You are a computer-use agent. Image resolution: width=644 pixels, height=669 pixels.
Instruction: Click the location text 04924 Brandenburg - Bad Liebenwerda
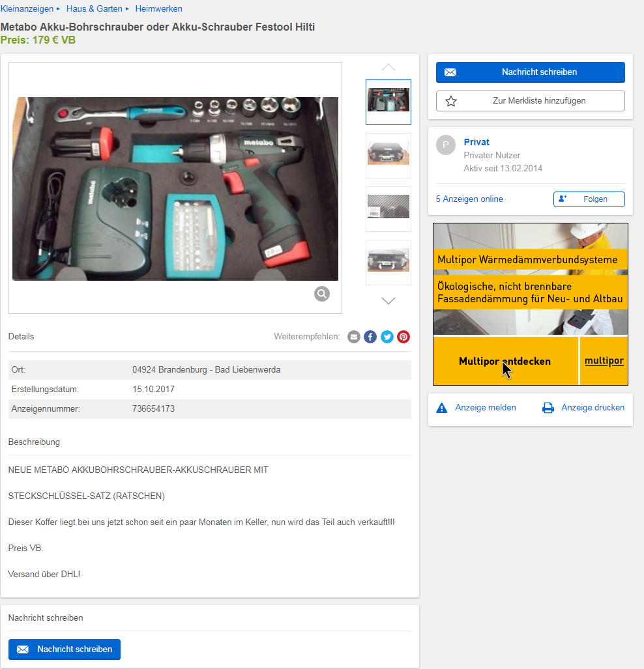[206, 369]
